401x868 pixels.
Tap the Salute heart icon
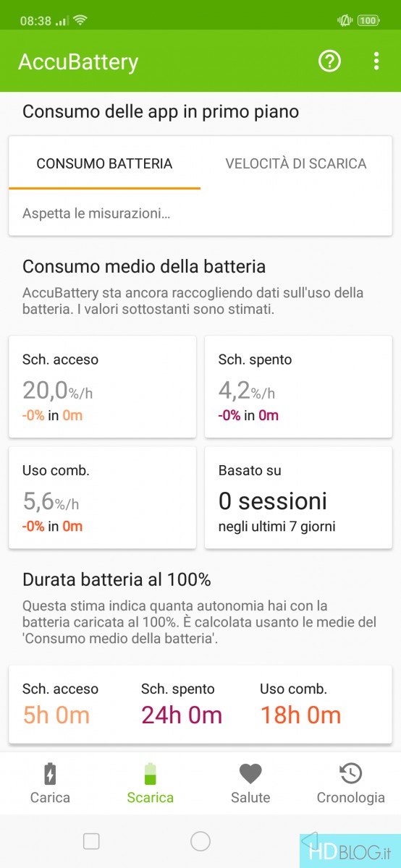[250, 775]
